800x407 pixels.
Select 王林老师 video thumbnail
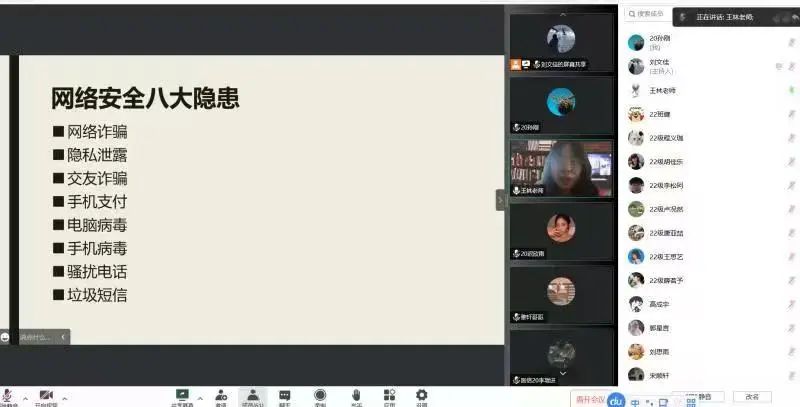pyautogui.click(x=561, y=165)
